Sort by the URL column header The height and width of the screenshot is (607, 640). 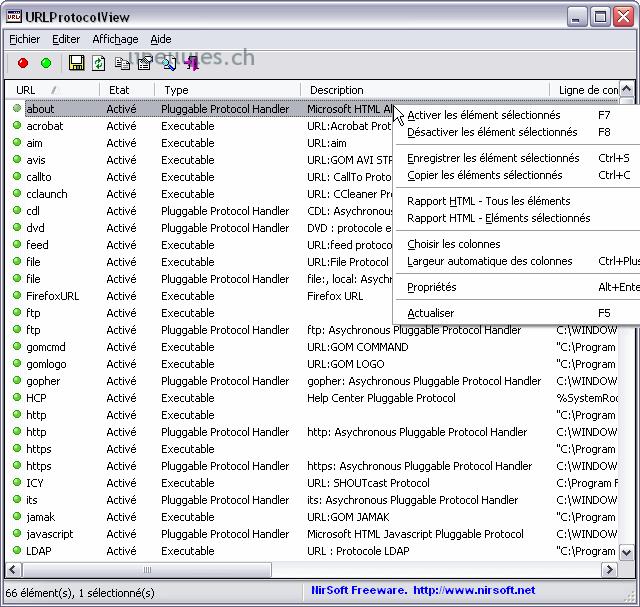tap(52, 90)
